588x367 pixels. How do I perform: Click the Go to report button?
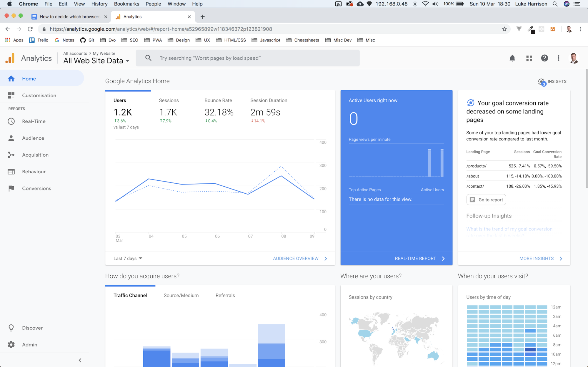[x=486, y=200]
